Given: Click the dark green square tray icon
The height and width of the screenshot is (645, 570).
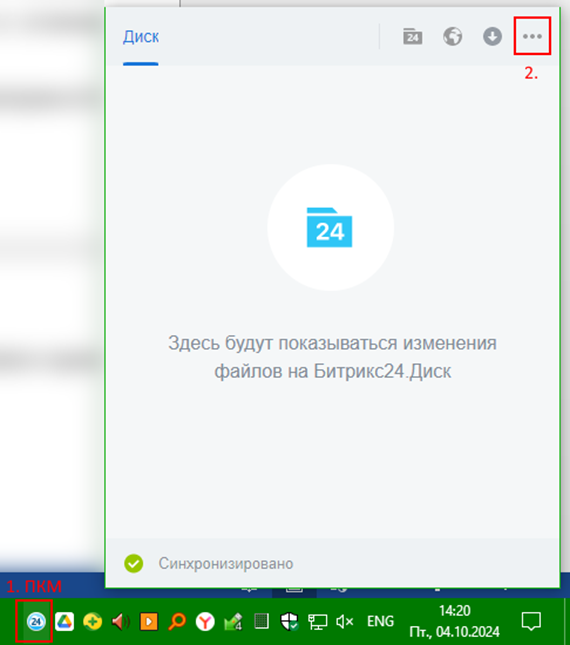Looking at the screenshot, I should tap(261, 621).
